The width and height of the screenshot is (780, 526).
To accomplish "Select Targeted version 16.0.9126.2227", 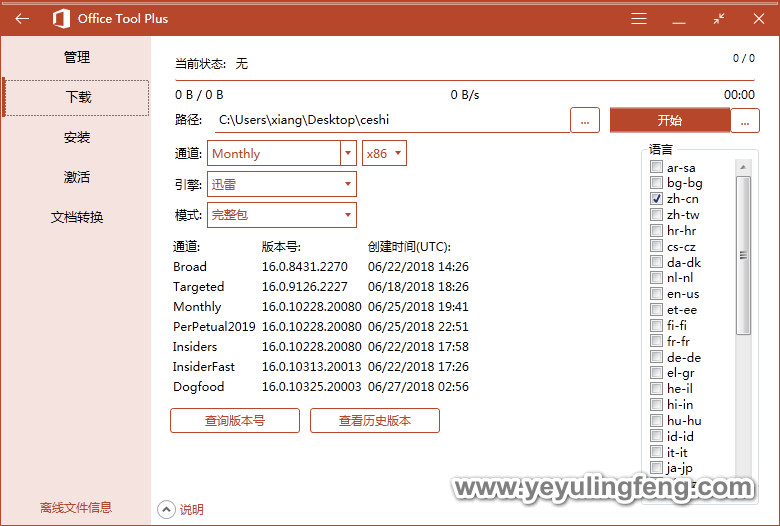I will click(x=304, y=287).
